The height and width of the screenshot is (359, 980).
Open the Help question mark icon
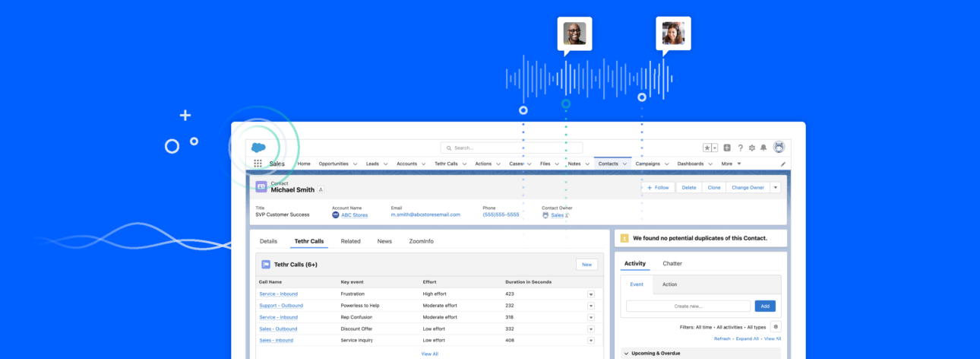[x=740, y=148]
